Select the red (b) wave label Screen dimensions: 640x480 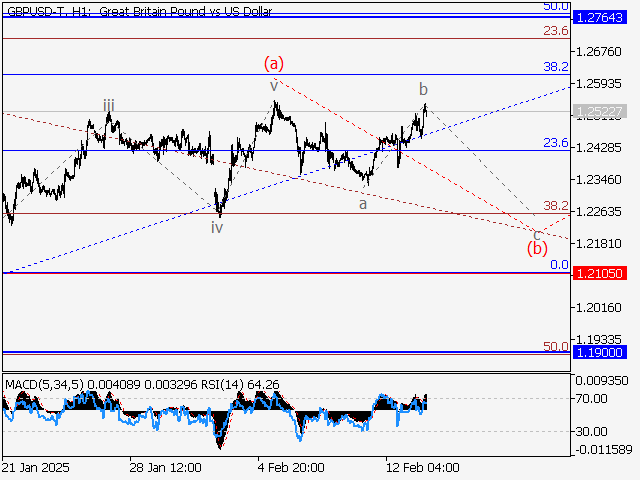(537, 247)
